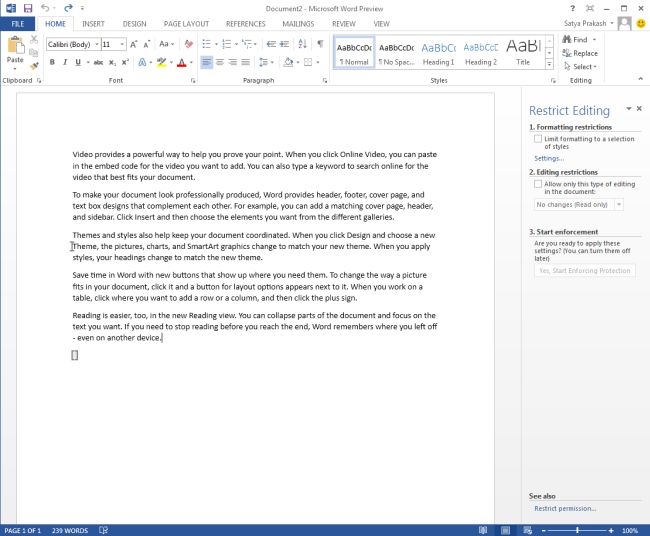
Task: Apply red font color
Action: [182, 62]
